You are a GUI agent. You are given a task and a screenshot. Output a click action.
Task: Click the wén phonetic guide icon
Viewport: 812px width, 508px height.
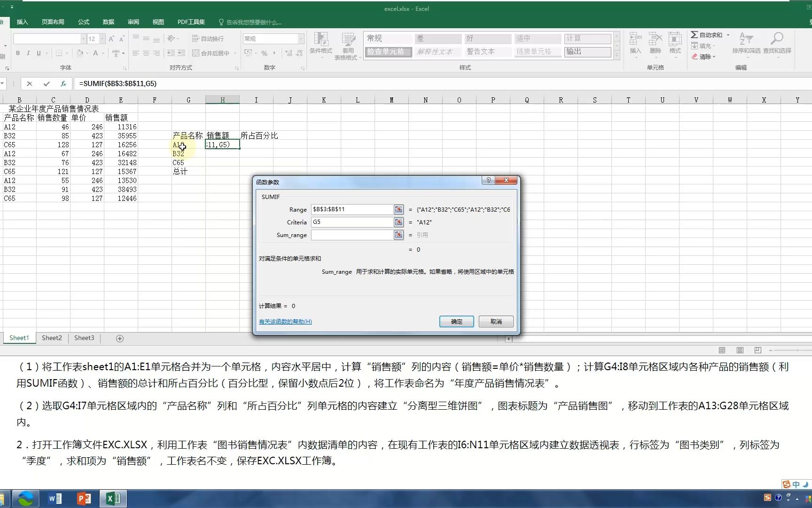pos(116,53)
